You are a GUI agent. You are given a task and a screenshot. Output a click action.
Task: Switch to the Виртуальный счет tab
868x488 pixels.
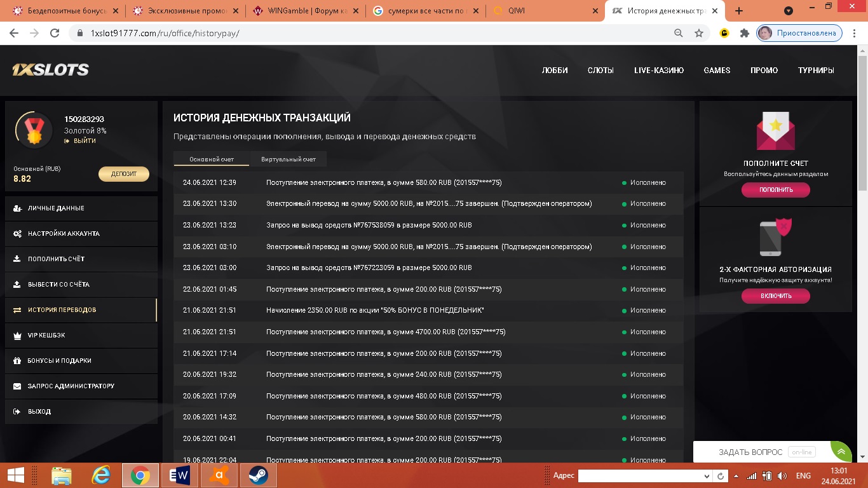[x=288, y=159]
